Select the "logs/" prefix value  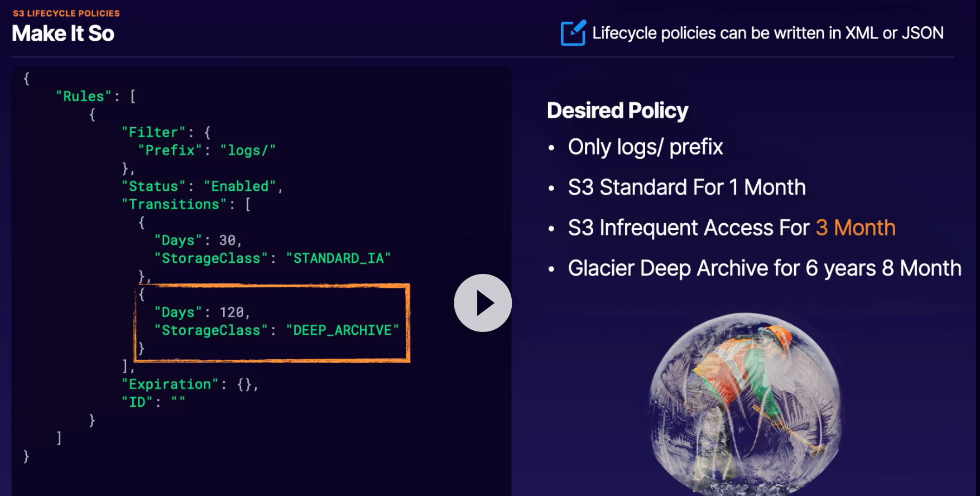pos(248,151)
